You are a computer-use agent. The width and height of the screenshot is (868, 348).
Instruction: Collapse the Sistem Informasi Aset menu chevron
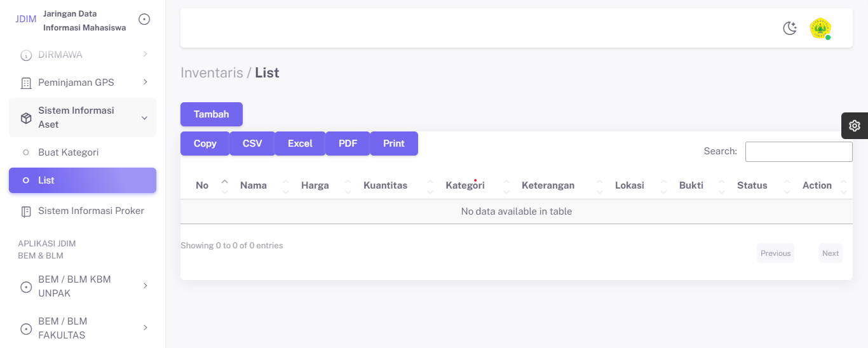(x=144, y=118)
